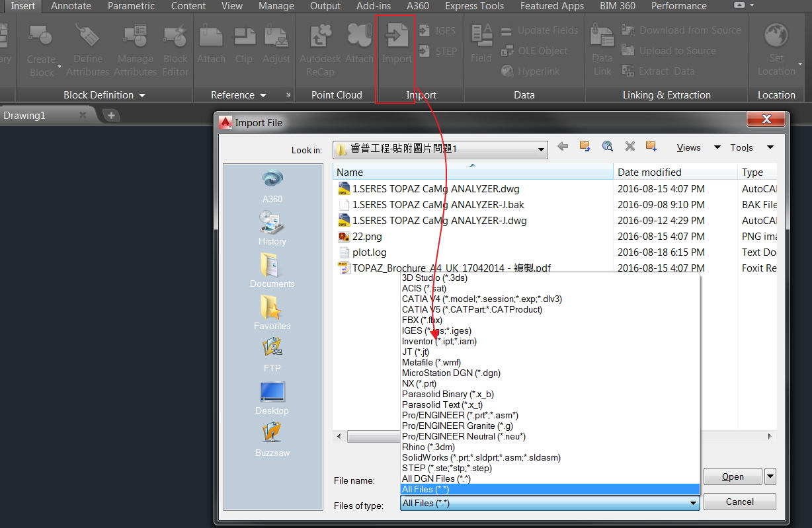Click the Attach reference icon

click(211, 44)
